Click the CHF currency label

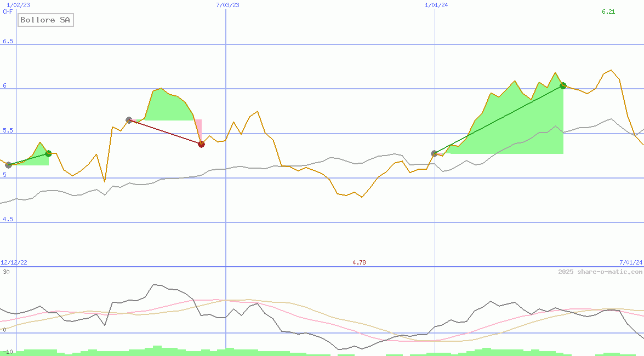8,12
